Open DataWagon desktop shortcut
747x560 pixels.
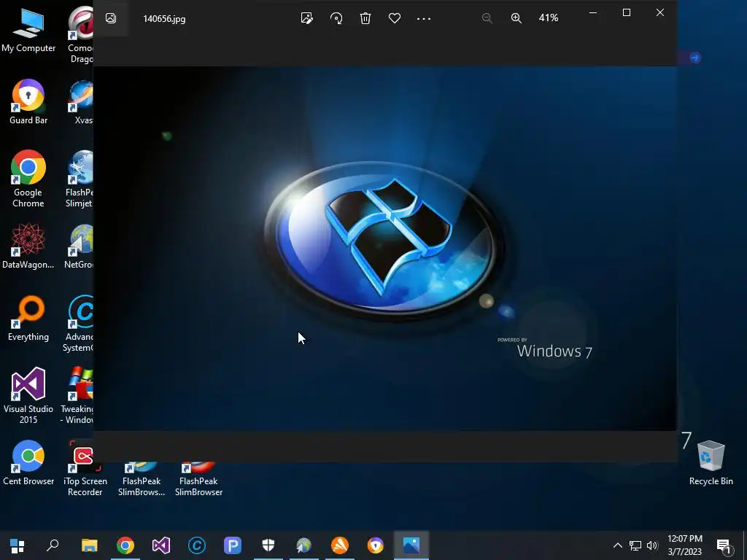(x=28, y=246)
